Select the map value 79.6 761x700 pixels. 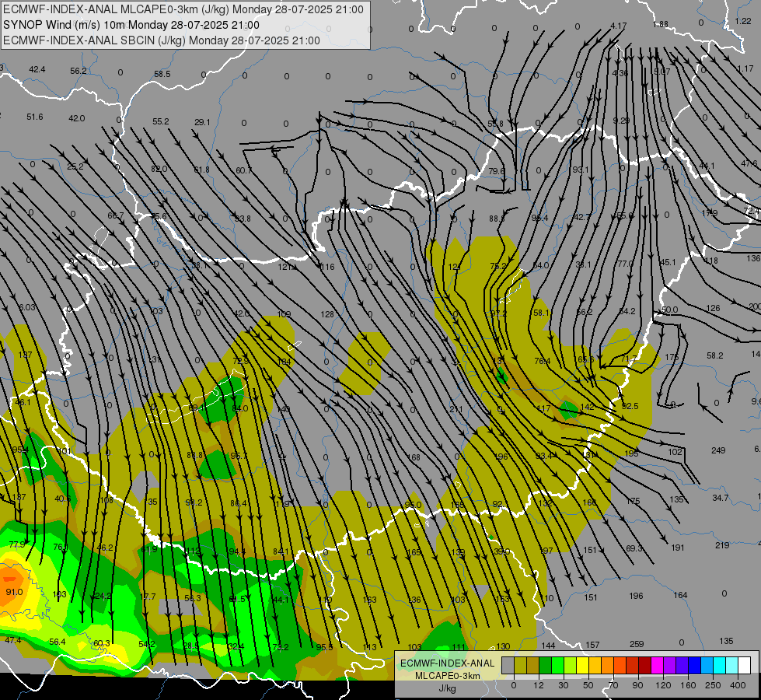[x=496, y=171]
